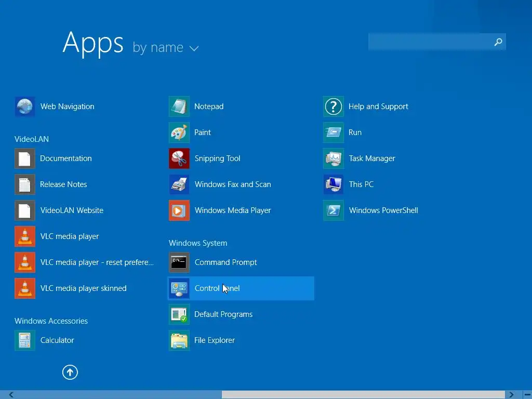Viewport: 532px width, 399px height.
Task: Select the Windows Accessories group header
Action: point(51,321)
